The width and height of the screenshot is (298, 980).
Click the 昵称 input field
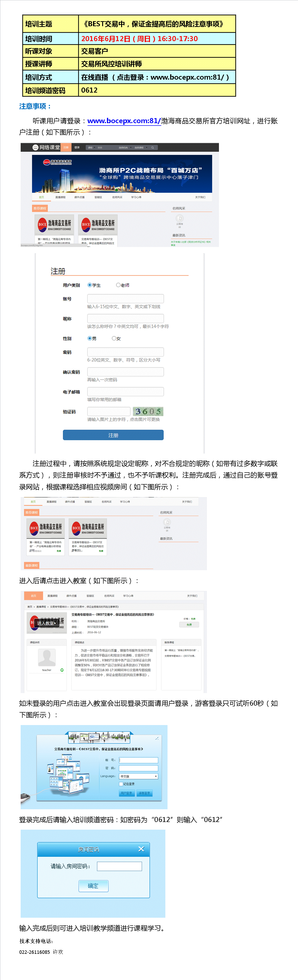pos(125,318)
